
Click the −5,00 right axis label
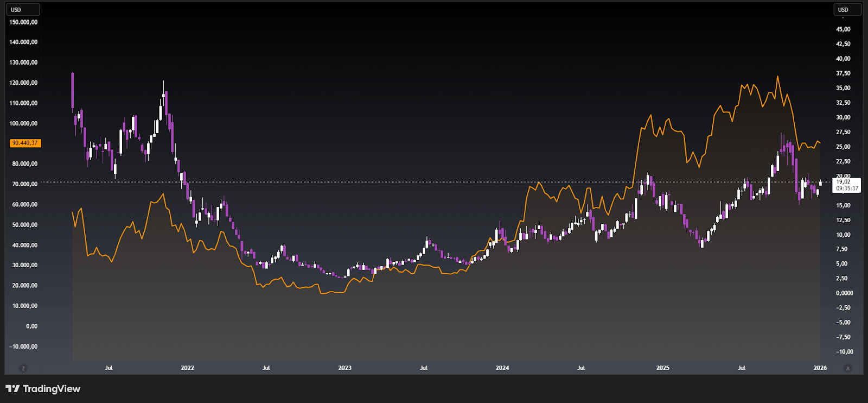coord(843,322)
